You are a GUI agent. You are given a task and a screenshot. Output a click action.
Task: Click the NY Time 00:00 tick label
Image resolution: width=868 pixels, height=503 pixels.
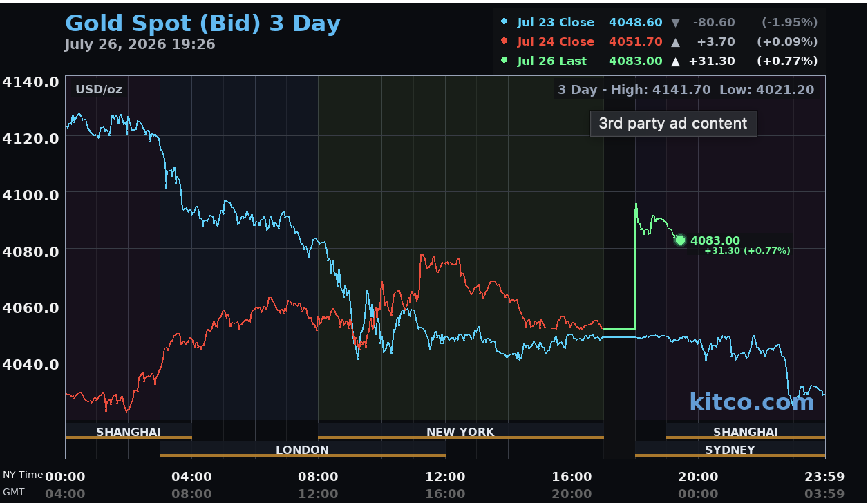(x=65, y=476)
